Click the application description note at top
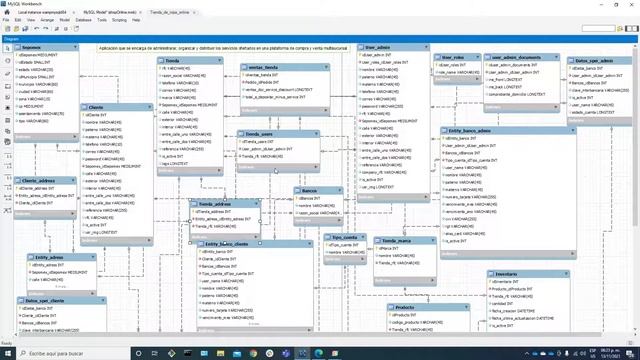The height and width of the screenshot is (360, 640). point(223,48)
